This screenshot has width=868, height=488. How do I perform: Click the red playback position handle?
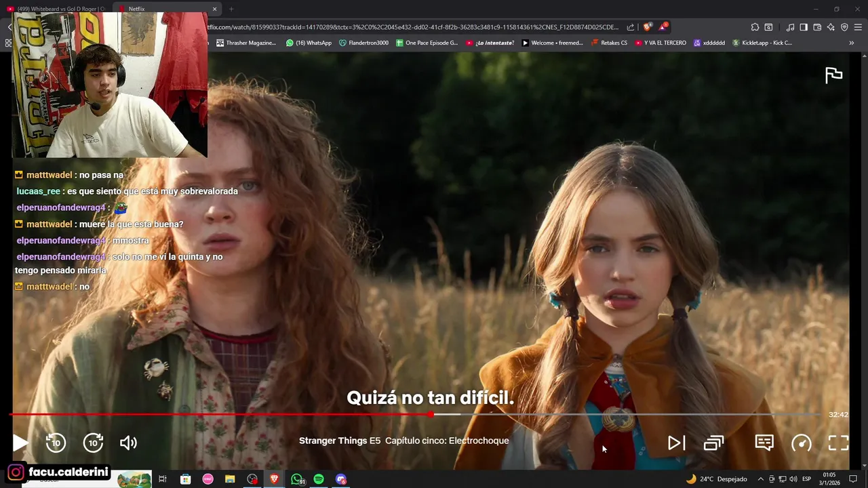(431, 414)
